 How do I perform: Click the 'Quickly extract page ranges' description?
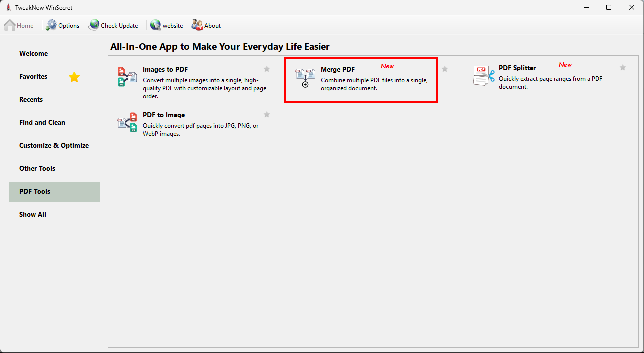pyautogui.click(x=551, y=83)
